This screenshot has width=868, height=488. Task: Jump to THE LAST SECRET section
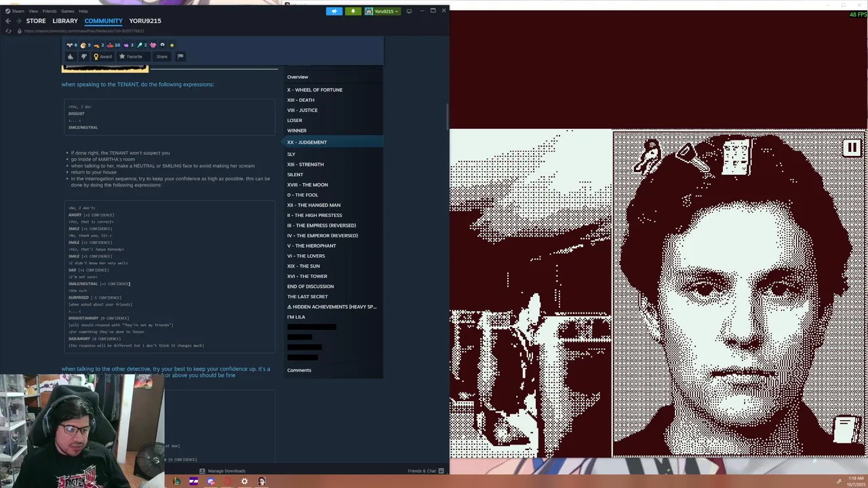coord(307,297)
